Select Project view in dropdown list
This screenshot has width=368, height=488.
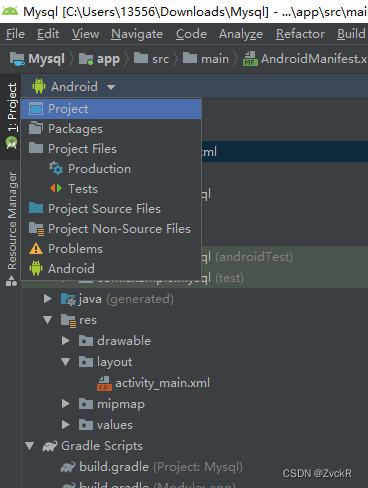(x=111, y=109)
